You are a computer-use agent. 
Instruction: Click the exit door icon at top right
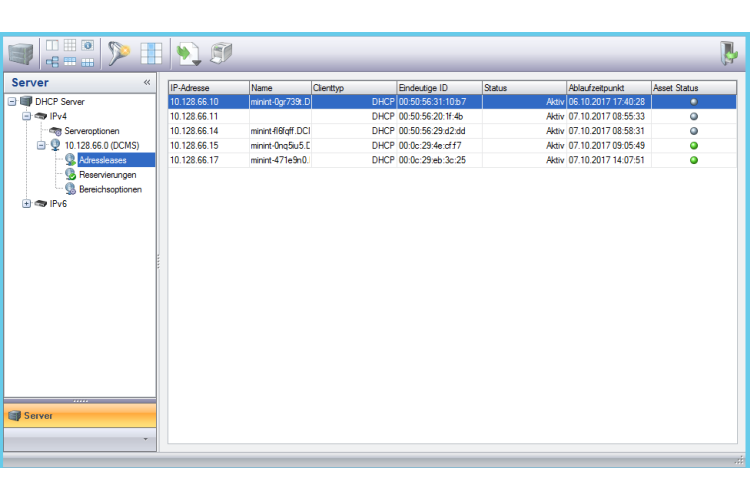pyautogui.click(x=729, y=53)
